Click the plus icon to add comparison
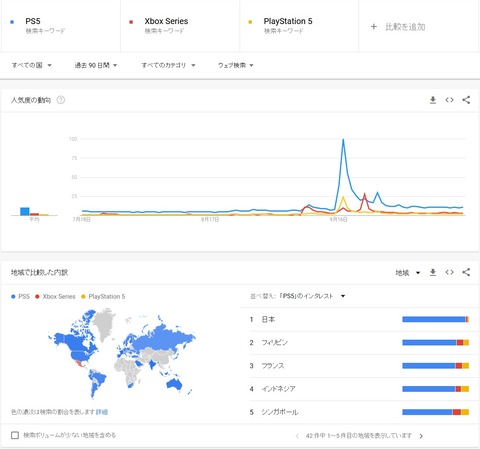 point(374,27)
